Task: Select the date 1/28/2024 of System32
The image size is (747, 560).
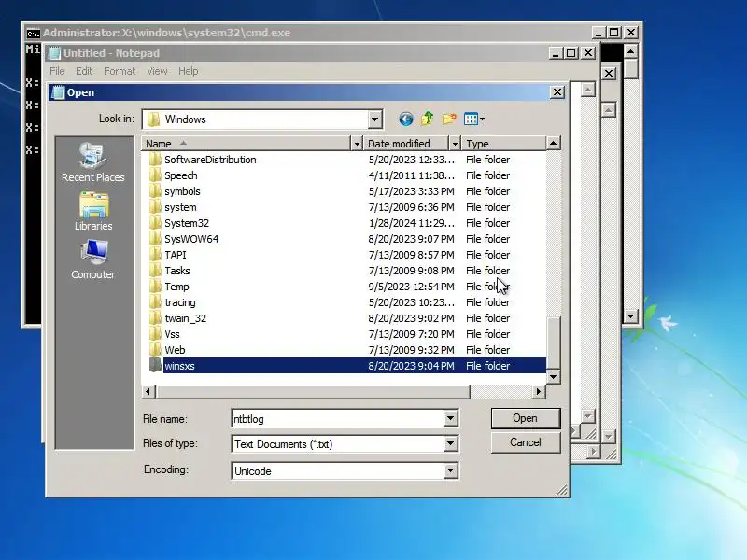Action: pyautogui.click(x=411, y=223)
